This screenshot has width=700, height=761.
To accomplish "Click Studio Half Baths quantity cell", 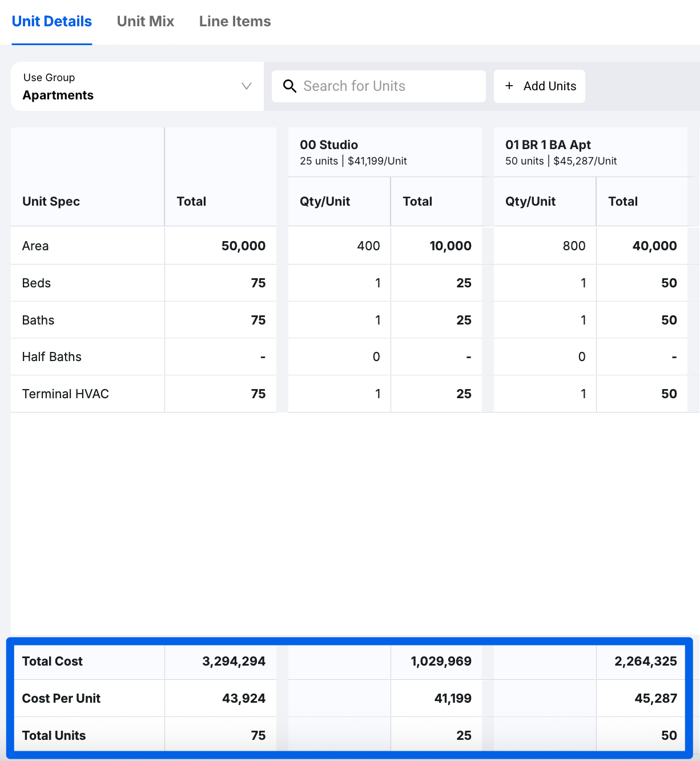I will 376,357.
